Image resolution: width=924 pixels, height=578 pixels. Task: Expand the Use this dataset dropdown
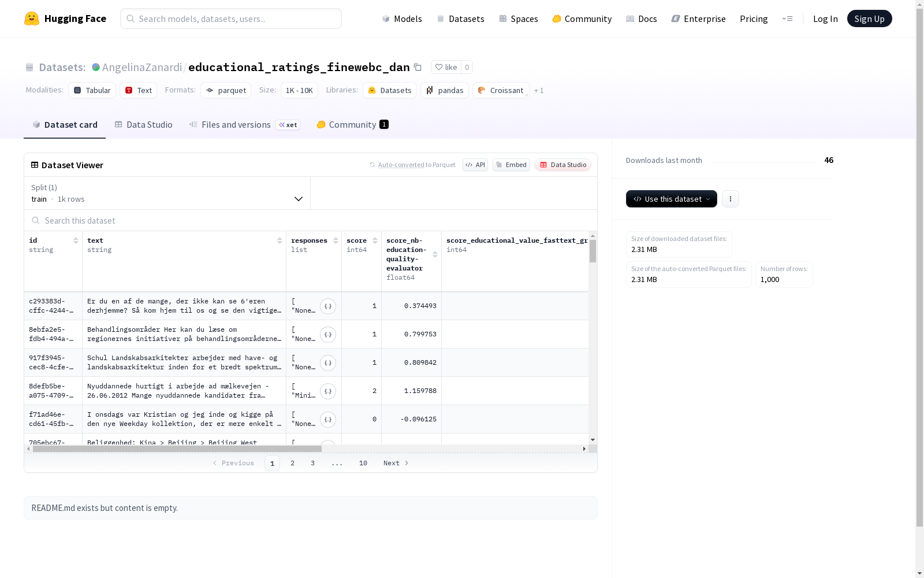(672, 199)
